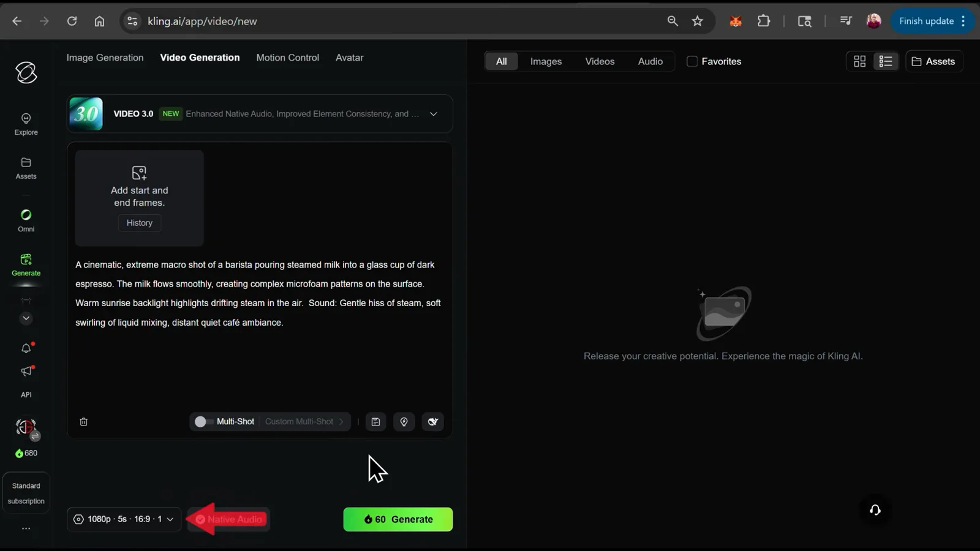The width and height of the screenshot is (980, 551).
Task: Click the lightbulb prompt helper icon
Action: click(x=404, y=422)
